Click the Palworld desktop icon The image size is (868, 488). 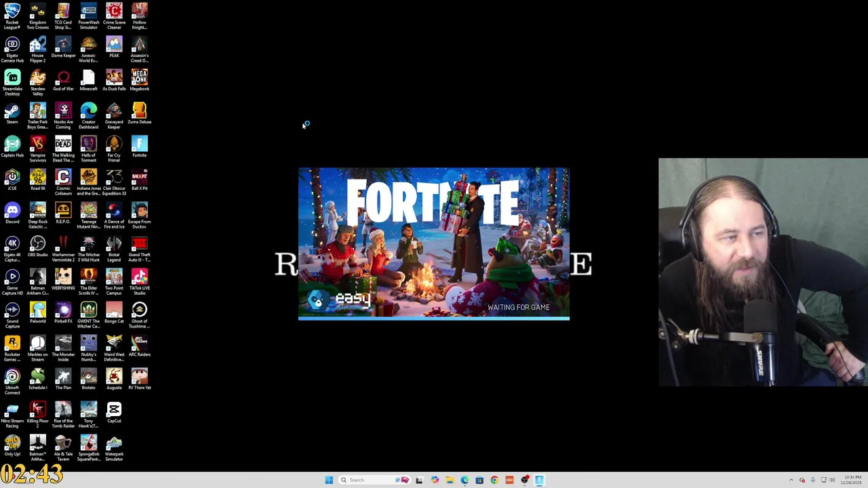[38, 312]
